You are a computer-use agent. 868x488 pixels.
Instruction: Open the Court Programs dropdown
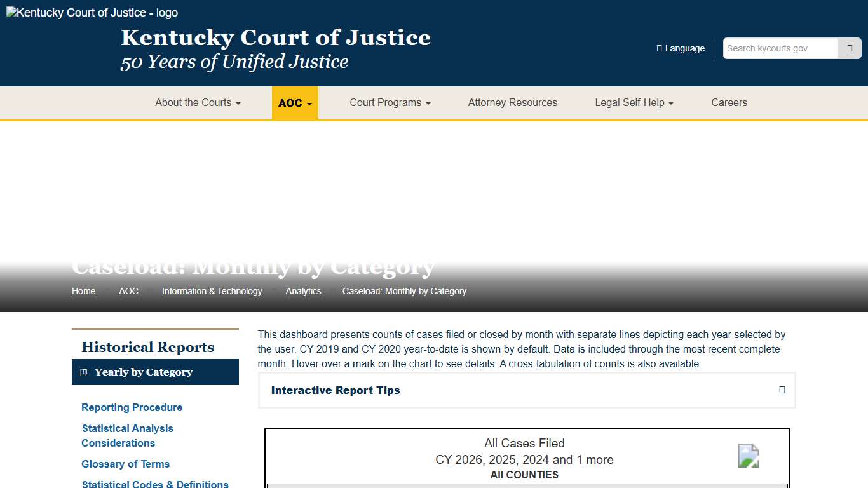(x=390, y=102)
